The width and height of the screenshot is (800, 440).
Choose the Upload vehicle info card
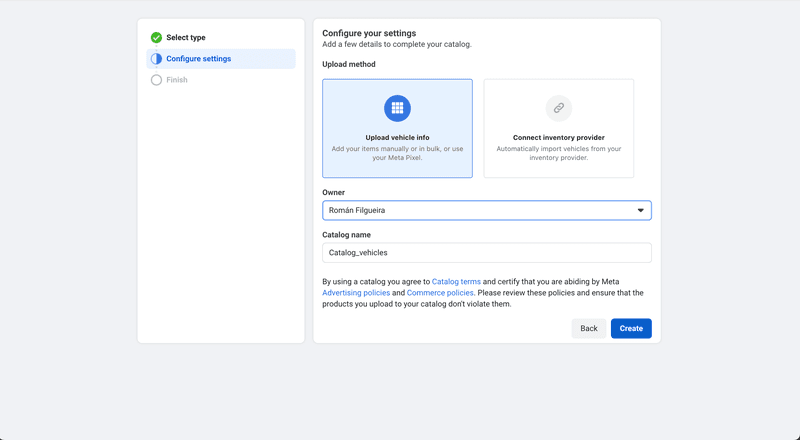[397, 128]
